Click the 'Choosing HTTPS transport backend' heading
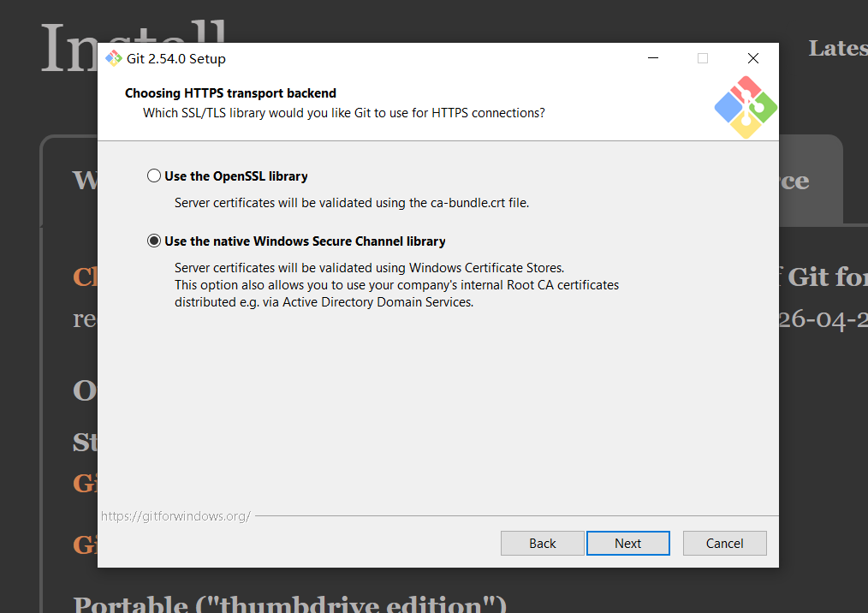868x613 pixels. click(x=230, y=93)
